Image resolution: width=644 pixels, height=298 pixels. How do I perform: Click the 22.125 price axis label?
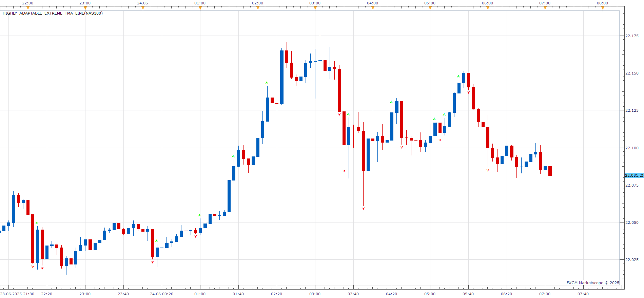[632, 110]
